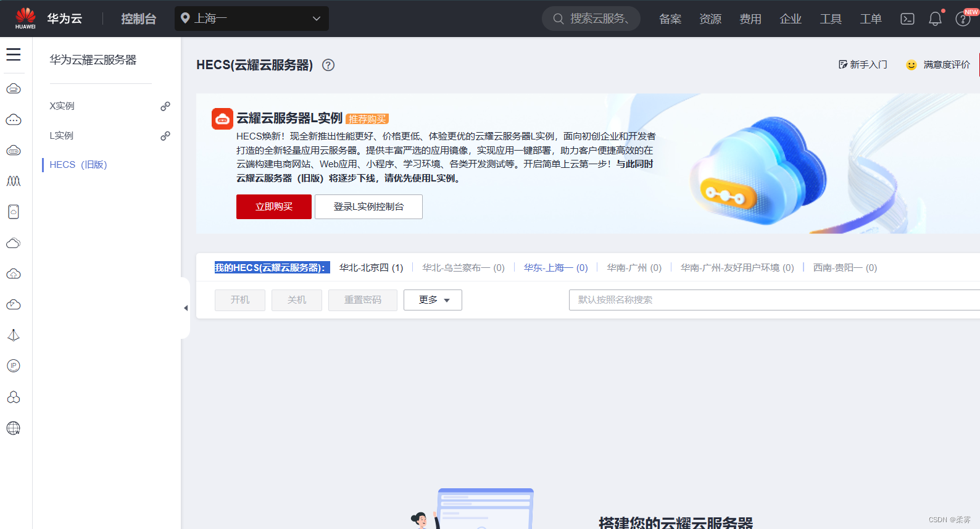Click the Huawei Cloud logo
980x529 pixels.
(25, 18)
